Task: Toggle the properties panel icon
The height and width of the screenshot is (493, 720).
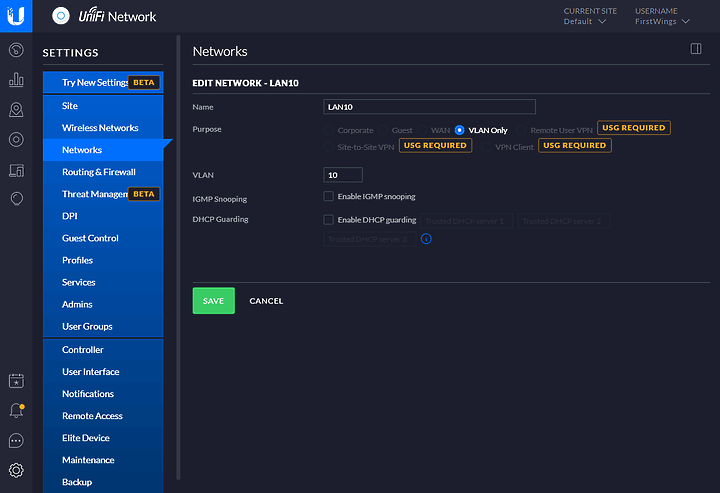Action: (696, 49)
